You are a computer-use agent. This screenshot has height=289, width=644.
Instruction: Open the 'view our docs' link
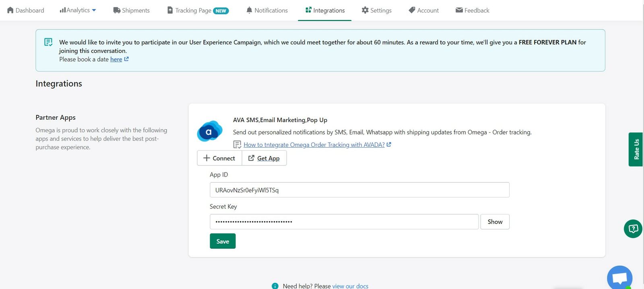(x=350, y=286)
